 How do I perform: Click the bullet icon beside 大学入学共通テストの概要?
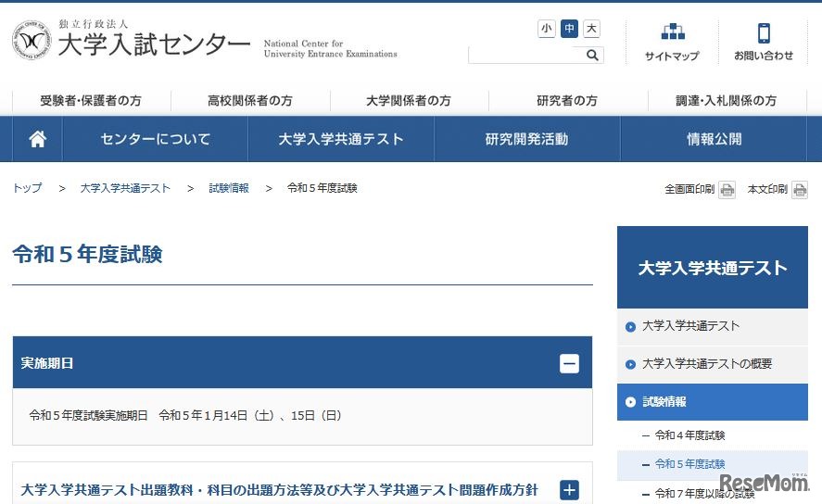pos(631,364)
